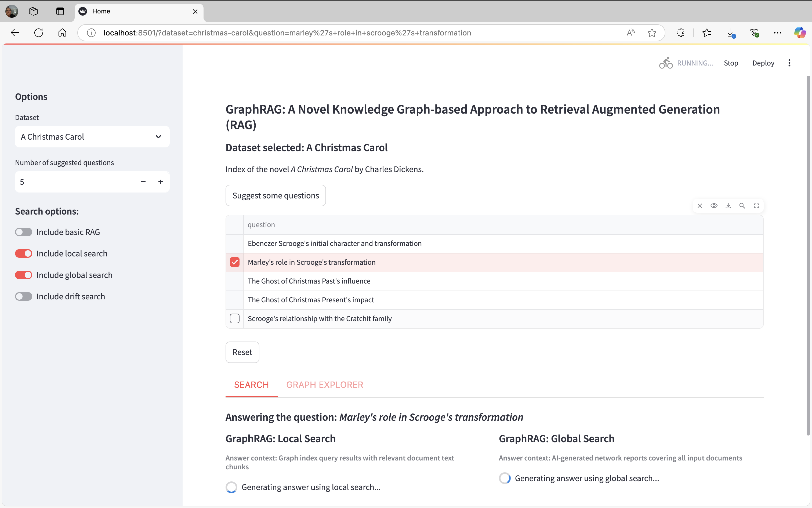Toggle column visibility eye icon
The height and width of the screenshot is (508, 812).
tap(714, 206)
